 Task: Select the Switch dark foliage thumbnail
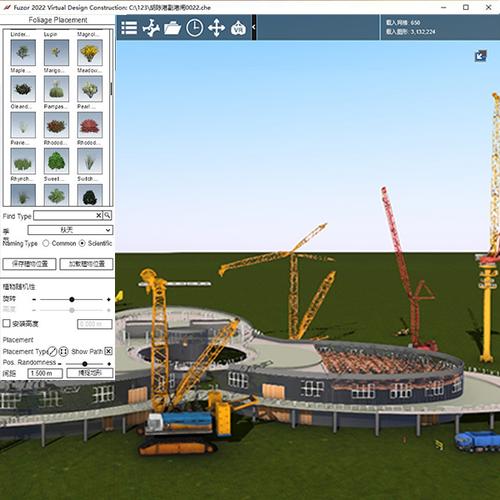click(90, 195)
